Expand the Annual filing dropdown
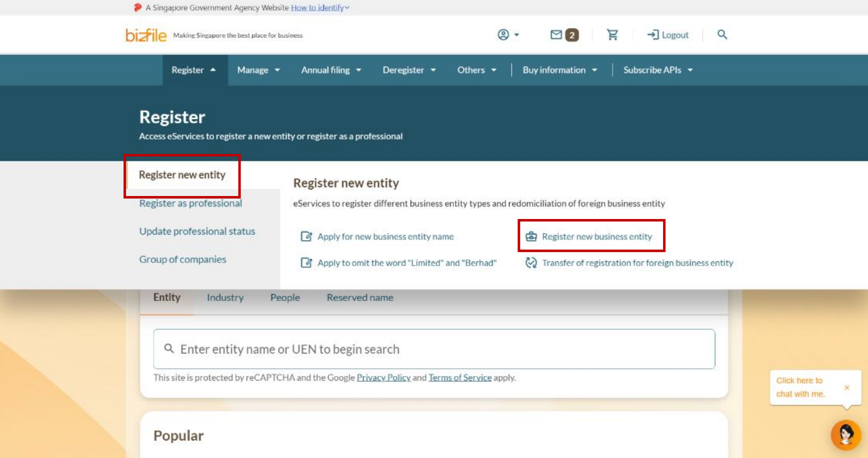Screen dimensions: 868x458 (330, 70)
